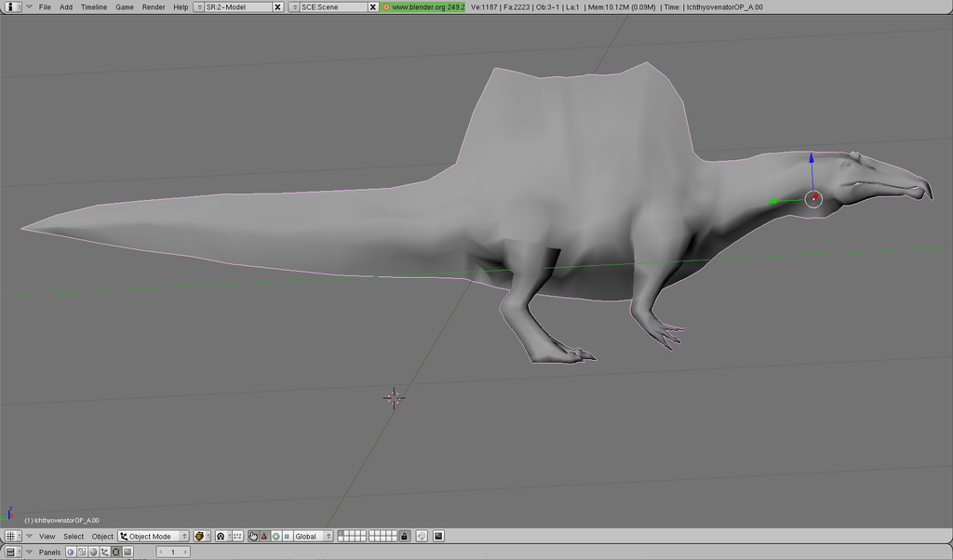The image size is (953, 560).
Task: Delete the SCE:Scene with X button
Action: 373,7
